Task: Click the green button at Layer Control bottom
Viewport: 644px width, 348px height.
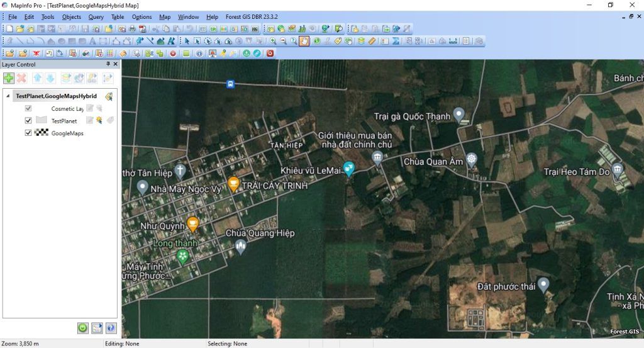Action: click(x=83, y=327)
